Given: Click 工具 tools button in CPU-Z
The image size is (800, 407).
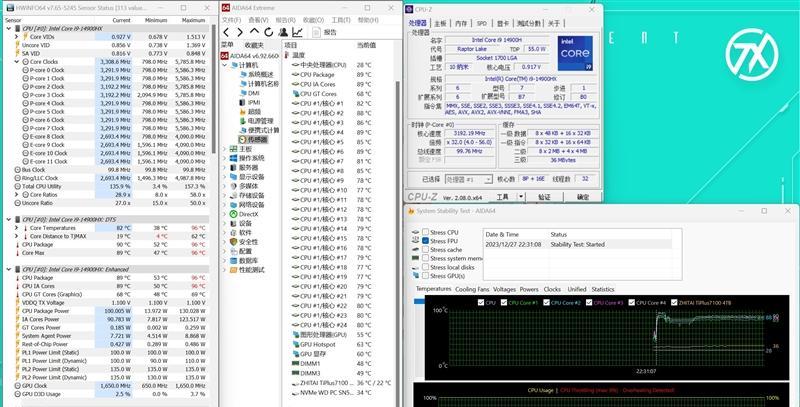Looking at the screenshot, I should (503, 197).
